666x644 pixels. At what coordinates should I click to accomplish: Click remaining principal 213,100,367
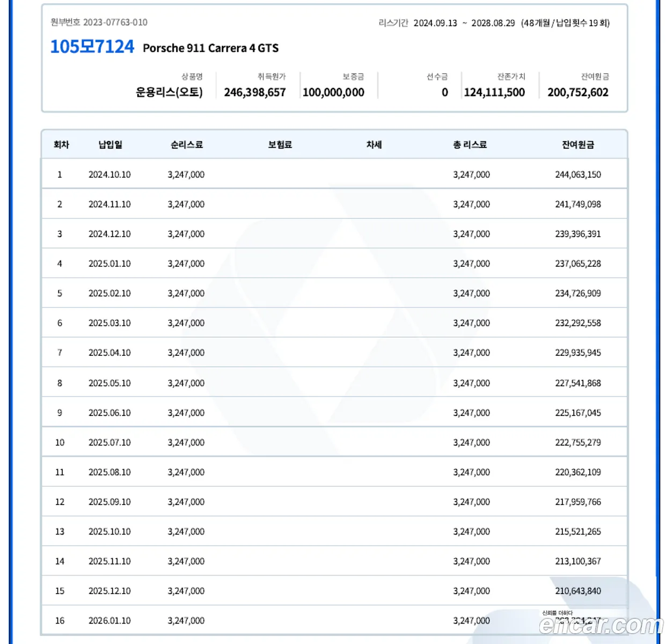click(x=578, y=561)
